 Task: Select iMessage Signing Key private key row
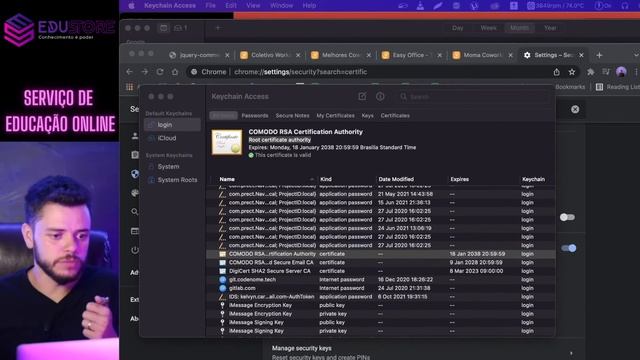(380, 331)
